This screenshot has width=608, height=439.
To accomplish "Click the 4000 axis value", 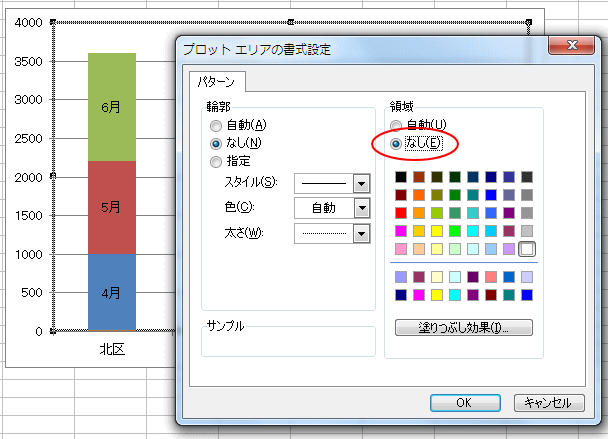I will (x=28, y=23).
